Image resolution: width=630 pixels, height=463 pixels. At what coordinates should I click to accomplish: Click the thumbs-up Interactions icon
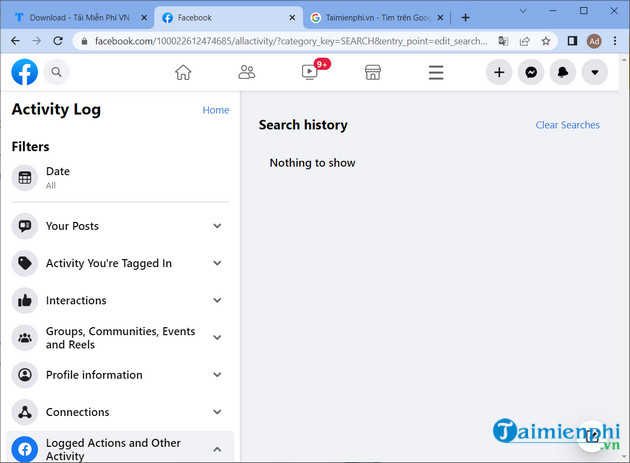click(x=25, y=300)
